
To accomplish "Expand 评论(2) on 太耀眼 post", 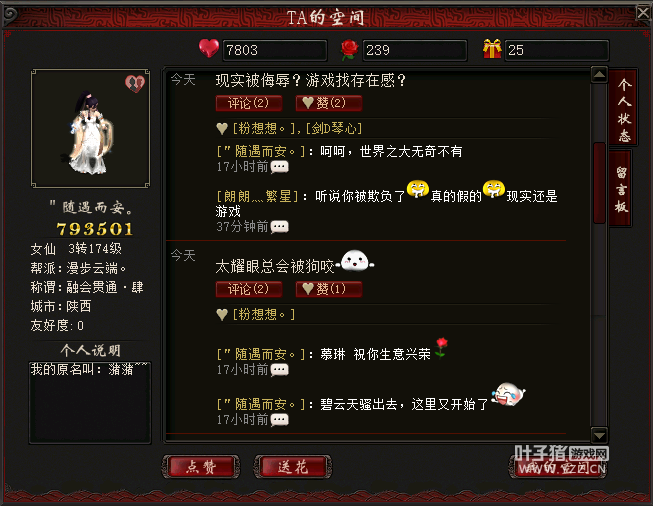I will 249,289.
